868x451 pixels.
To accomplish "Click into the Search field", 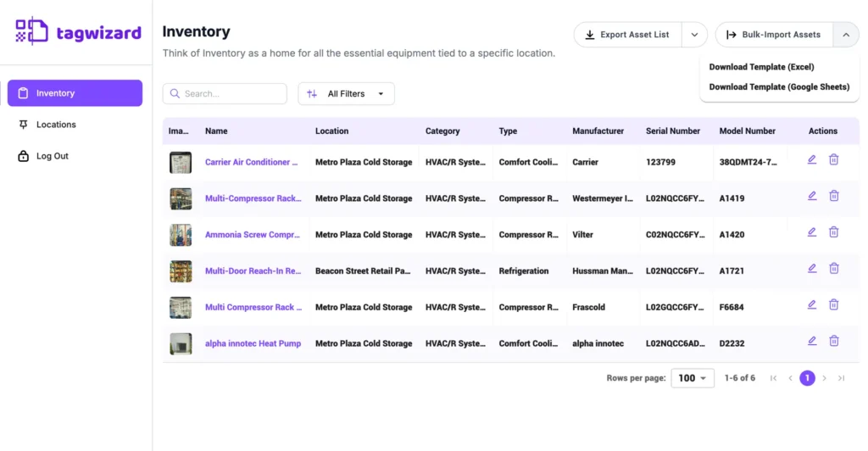I will point(225,93).
